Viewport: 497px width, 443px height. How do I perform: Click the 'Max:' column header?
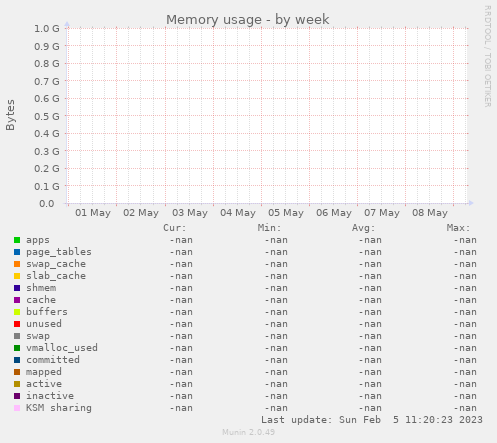(x=458, y=228)
